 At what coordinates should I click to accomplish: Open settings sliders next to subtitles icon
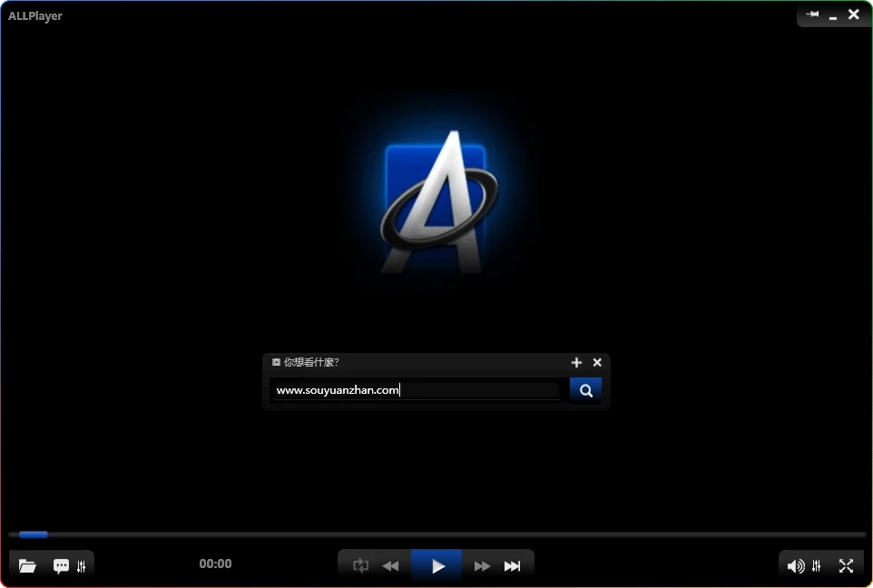[x=82, y=566]
